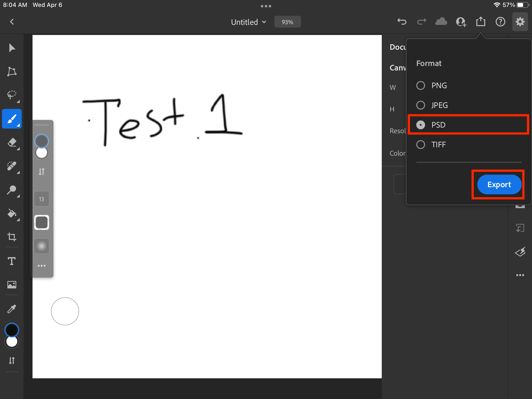532x399 pixels.
Task: Activate the Crop tool
Action: (x=12, y=237)
